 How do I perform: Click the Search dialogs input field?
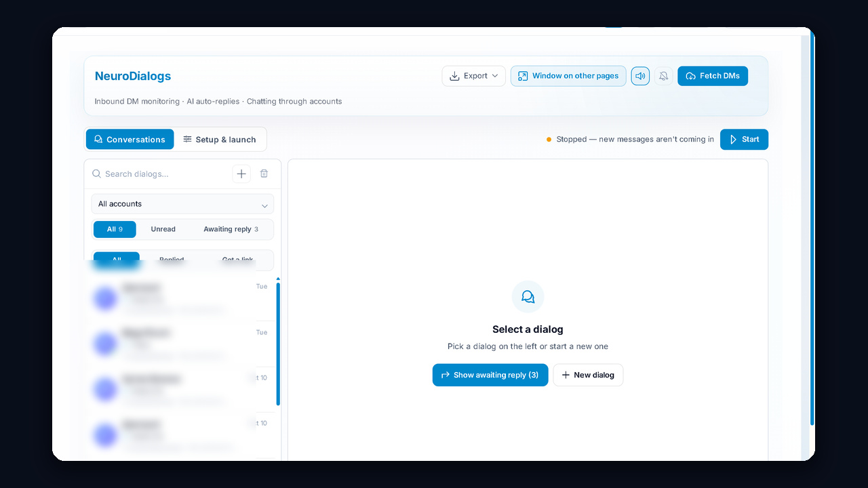pos(160,174)
